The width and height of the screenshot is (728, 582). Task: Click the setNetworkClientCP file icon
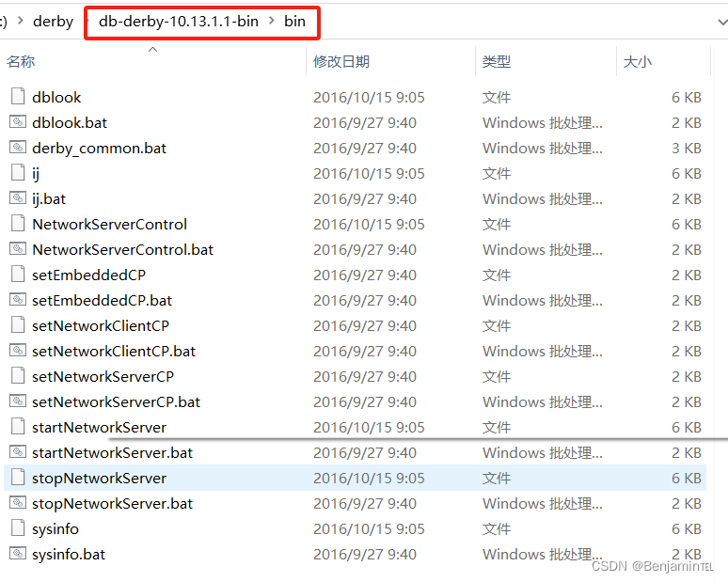click(18, 324)
